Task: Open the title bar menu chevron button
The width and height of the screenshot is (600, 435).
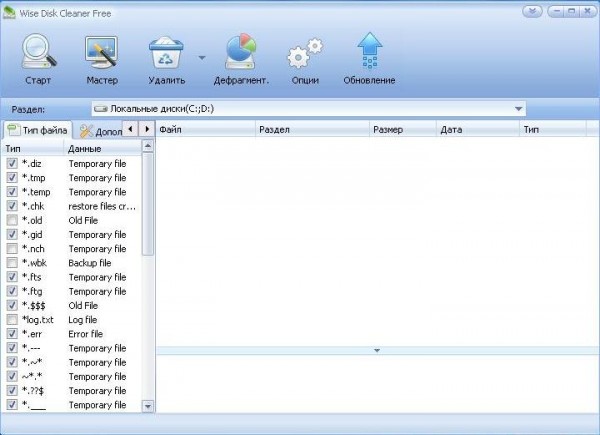Action: point(532,11)
